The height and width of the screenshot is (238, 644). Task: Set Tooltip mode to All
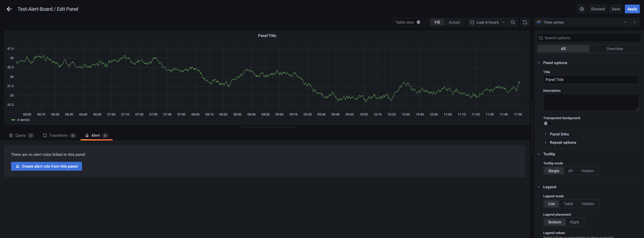point(570,171)
